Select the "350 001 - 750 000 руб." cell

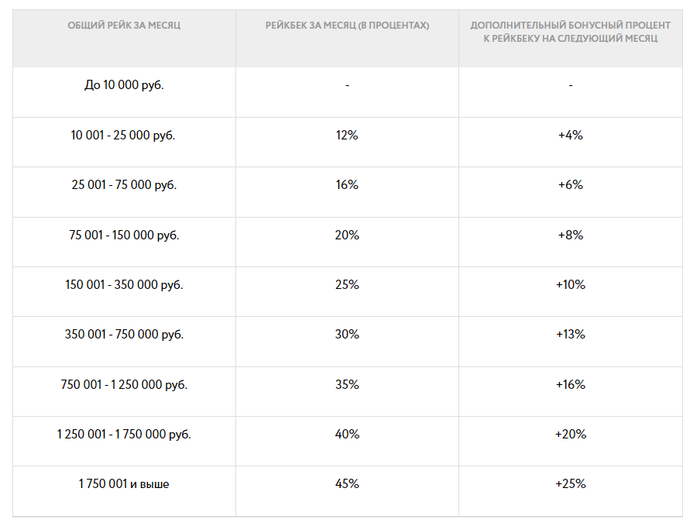click(124, 334)
